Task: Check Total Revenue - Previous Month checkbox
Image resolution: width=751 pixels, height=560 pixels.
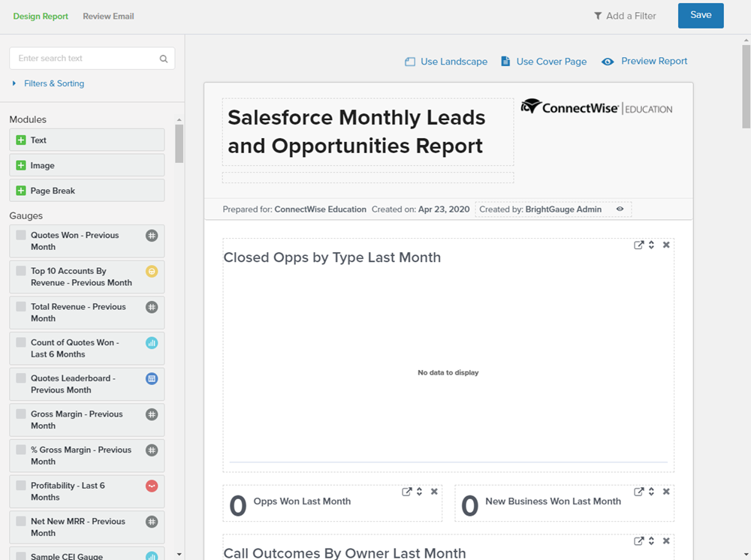Action: click(21, 307)
